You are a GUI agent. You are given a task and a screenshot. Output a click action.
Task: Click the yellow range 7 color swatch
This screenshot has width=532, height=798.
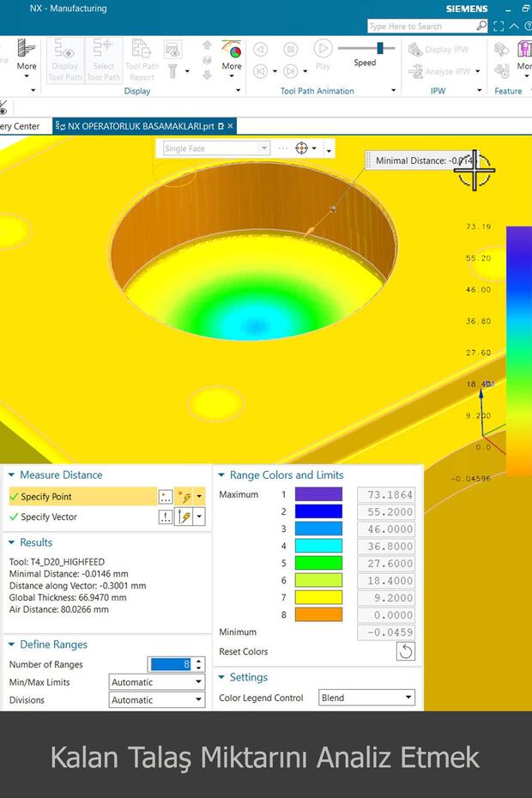pyautogui.click(x=318, y=597)
